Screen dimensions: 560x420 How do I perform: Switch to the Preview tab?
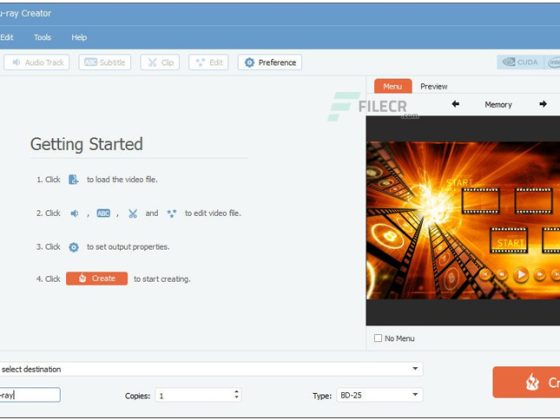[434, 86]
